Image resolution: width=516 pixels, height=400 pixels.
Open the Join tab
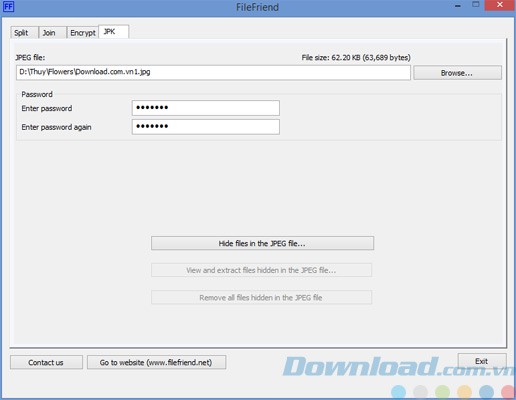tap(52, 33)
